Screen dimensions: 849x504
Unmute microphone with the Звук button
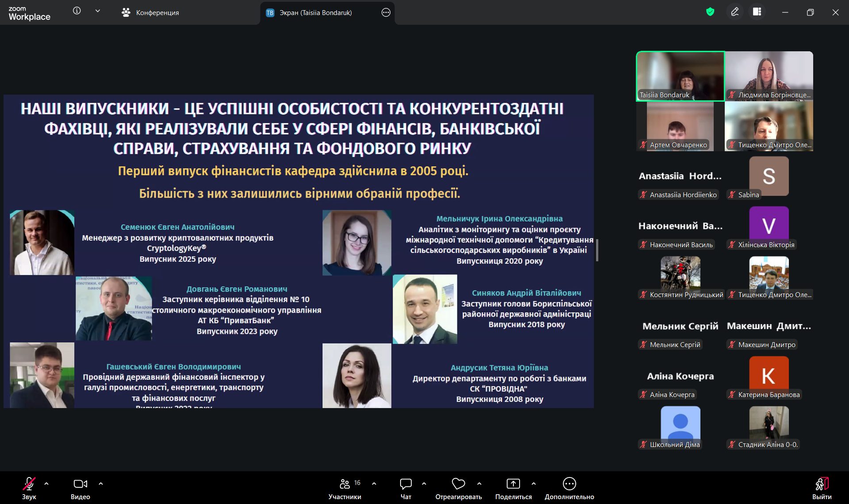point(29,488)
